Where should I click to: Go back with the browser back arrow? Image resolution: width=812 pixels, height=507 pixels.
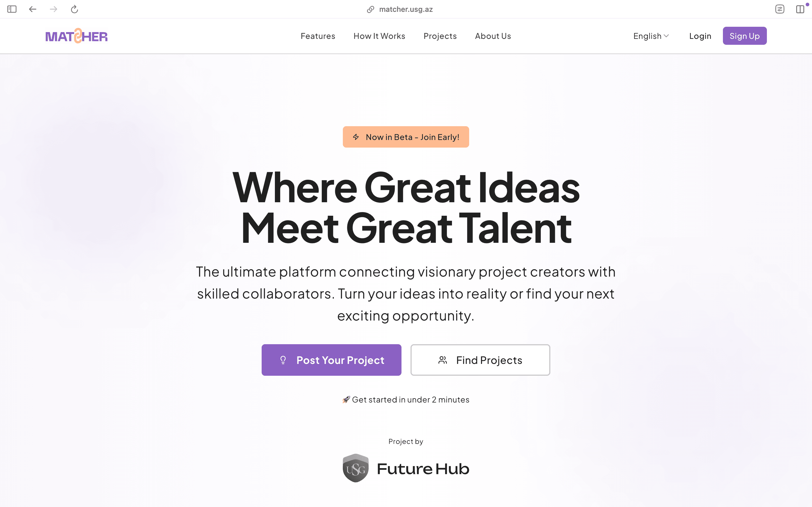click(x=32, y=9)
